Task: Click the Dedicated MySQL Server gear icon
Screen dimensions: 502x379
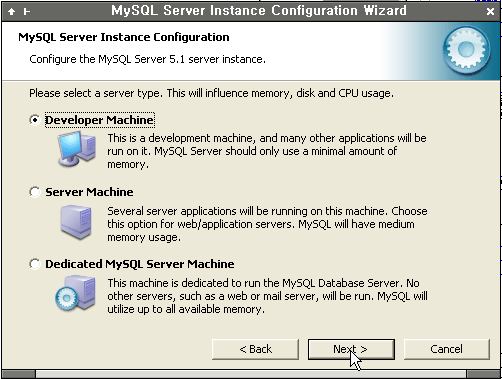Action: [x=75, y=293]
